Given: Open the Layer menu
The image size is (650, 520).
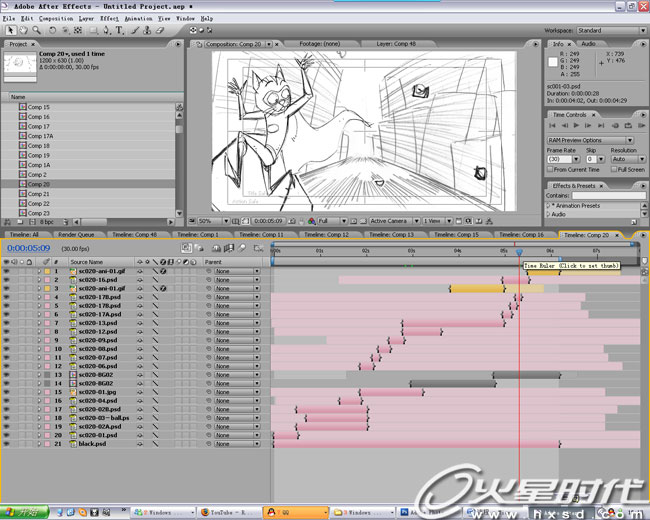Looking at the screenshot, I should coord(86,19).
